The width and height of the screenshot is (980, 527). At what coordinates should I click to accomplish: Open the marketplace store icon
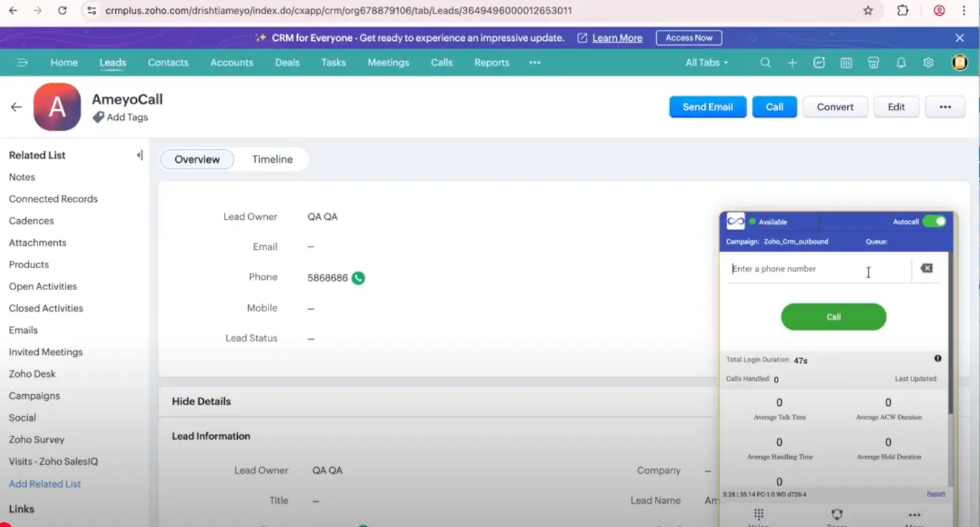click(x=874, y=63)
